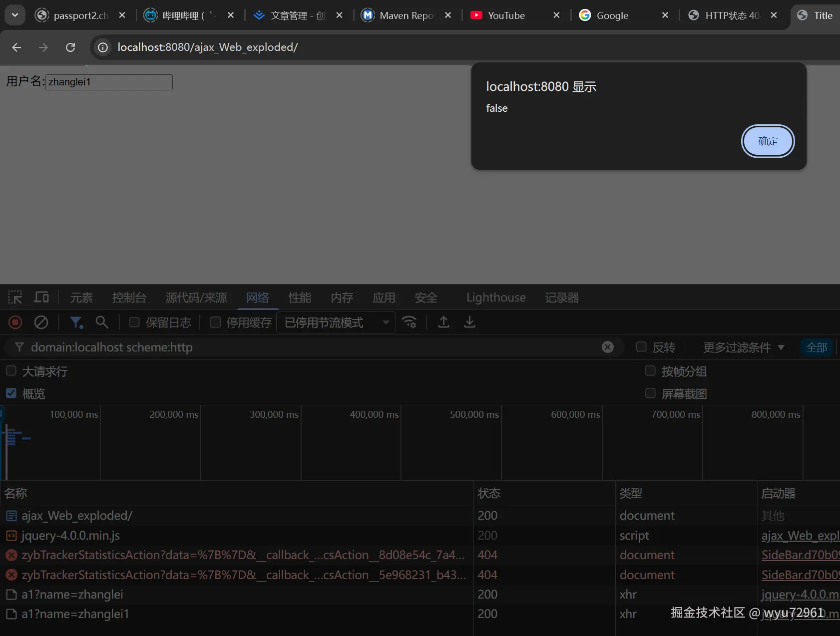Toggle the network filter funnel icon
The width and height of the screenshot is (840, 636).
coord(76,322)
